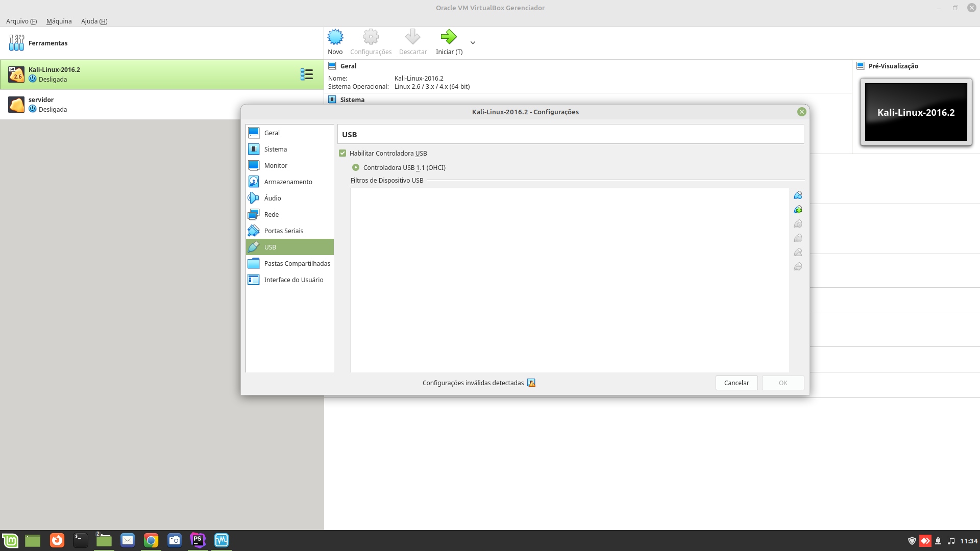Open the screenshot camera taskbar icon
Viewport: 980px width, 551px height.
point(175,540)
